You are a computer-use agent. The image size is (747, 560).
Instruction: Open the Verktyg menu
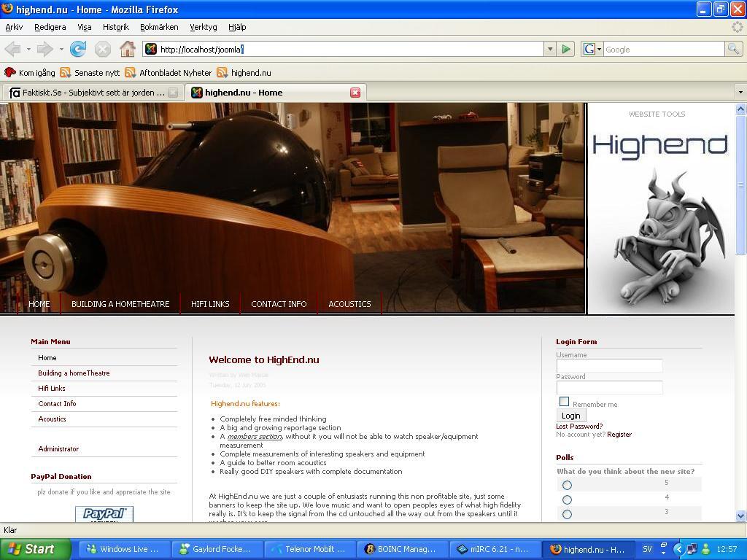[203, 27]
